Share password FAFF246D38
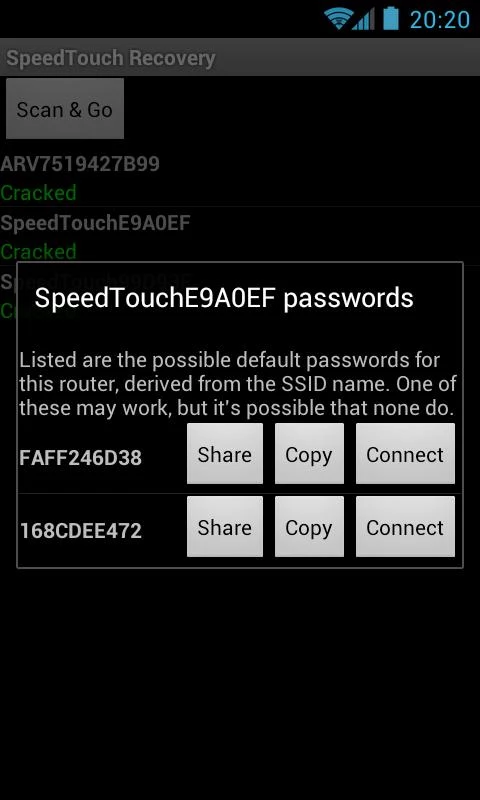Image resolution: width=480 pixels, height=800 pixels. point(224,454)
